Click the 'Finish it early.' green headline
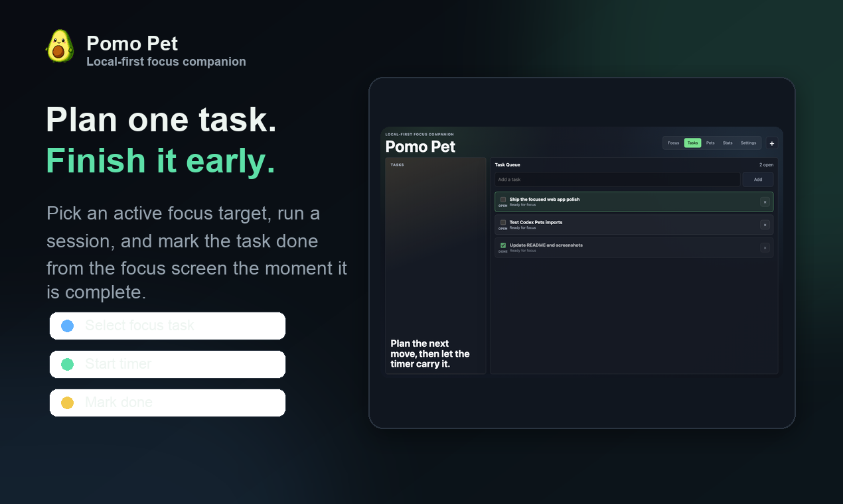This screenshot has height=504, width=843. point(161,161)
